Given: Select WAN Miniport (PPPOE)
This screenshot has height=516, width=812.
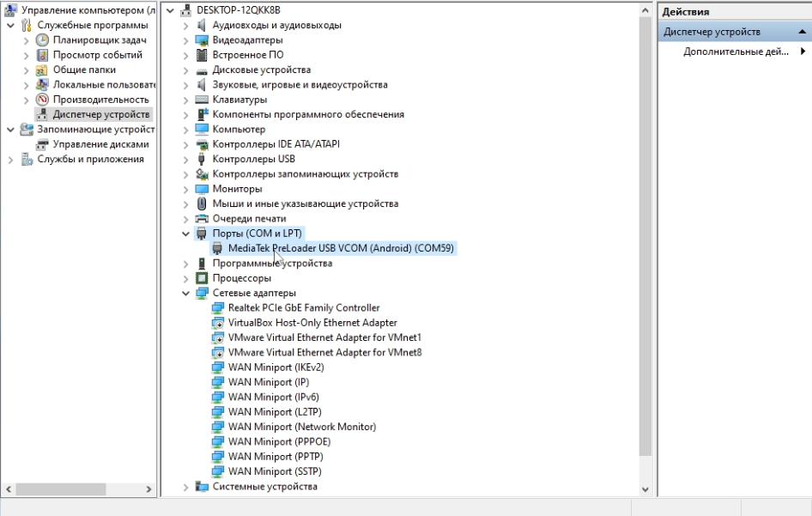Looking at the screenshot, I should tap(279, 442).
